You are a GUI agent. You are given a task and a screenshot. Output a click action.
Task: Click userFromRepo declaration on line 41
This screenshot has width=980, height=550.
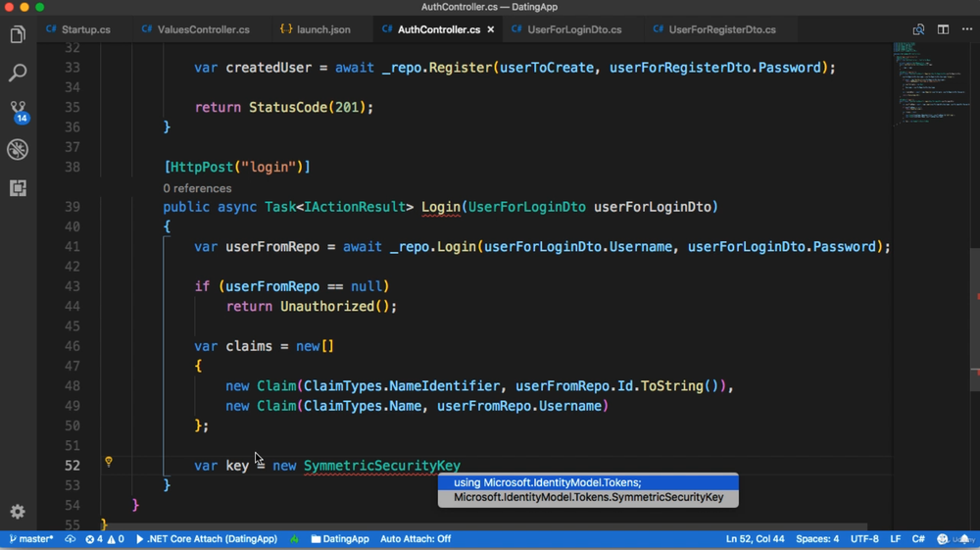272,247
